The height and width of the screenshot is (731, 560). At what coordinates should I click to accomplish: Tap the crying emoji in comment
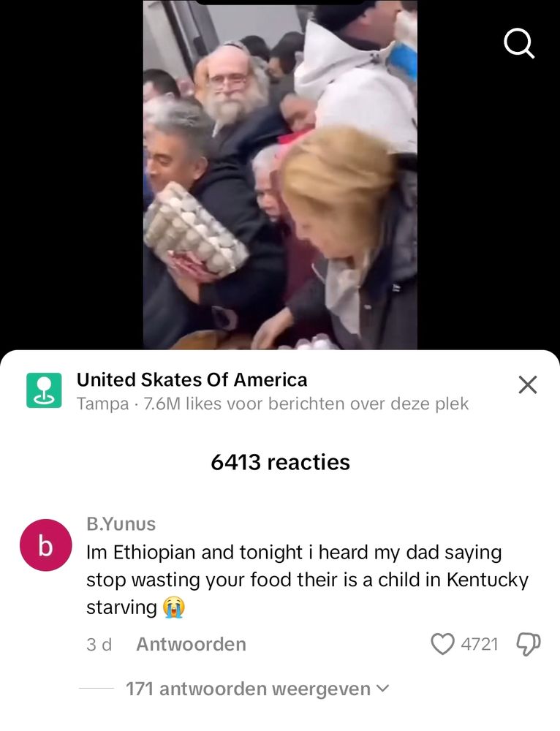tap(173, 607)
